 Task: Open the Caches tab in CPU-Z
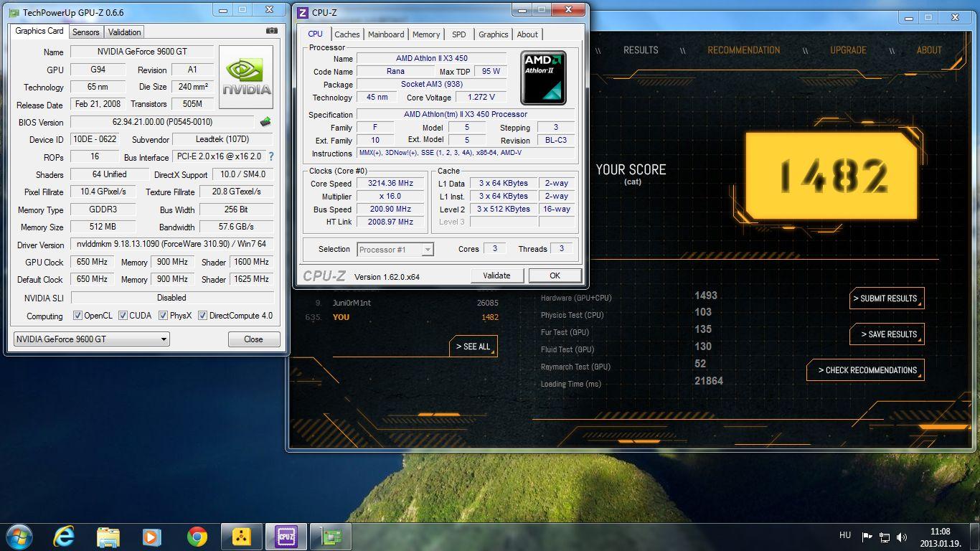(x=347, y=34)
